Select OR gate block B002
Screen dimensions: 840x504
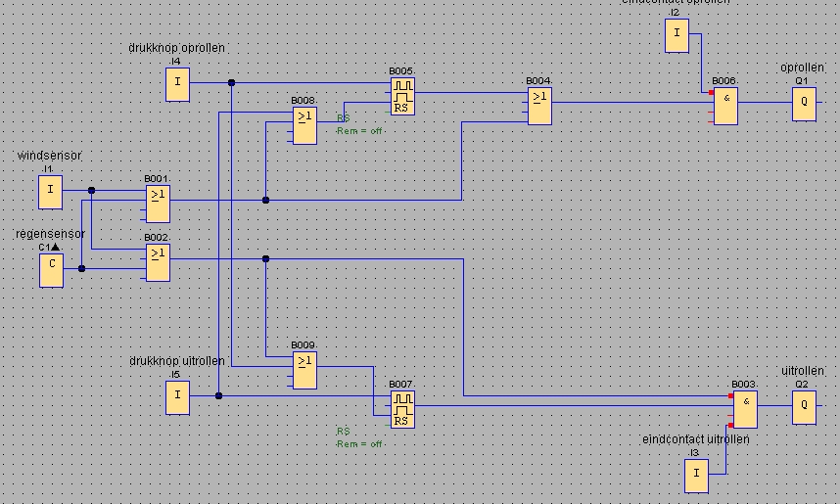click(x=158, y=262)
